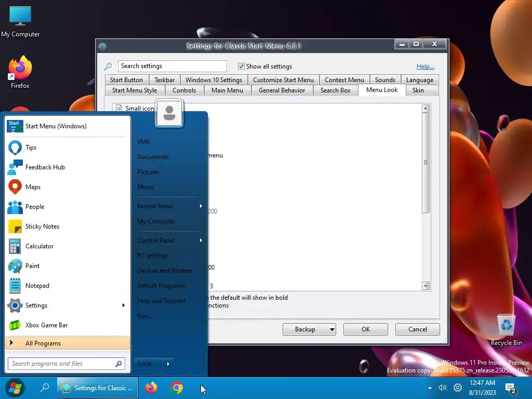532x399 pixels.
Task: Click the Lock button
Action: coord(148,364)
